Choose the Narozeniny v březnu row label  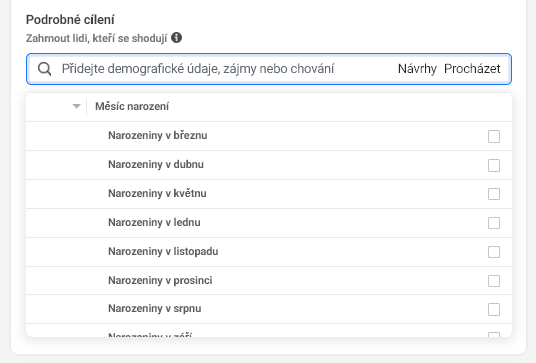(x=158, y=135)
